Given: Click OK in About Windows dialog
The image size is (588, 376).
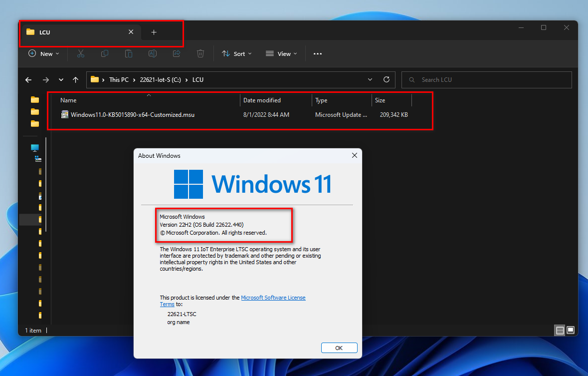Looking at the screenshot, I should click(339, 348).
